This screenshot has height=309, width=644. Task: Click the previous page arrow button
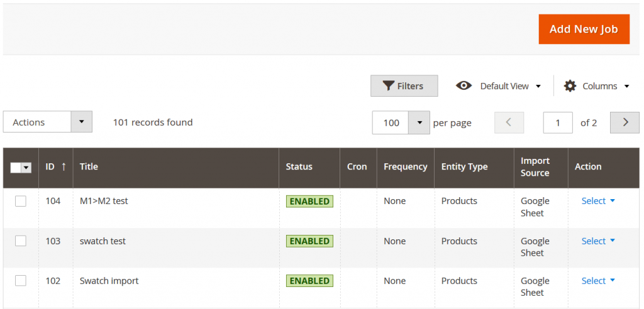(x=509, y=122)
